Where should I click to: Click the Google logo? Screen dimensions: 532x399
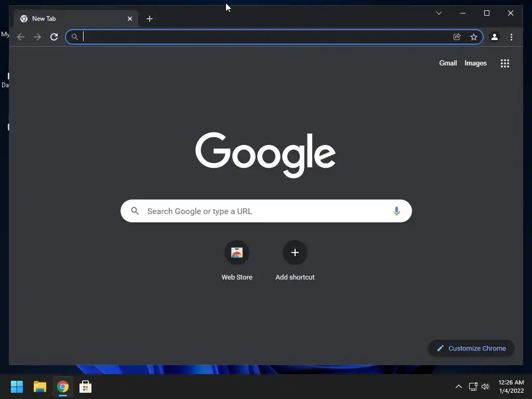coord(265,155)
